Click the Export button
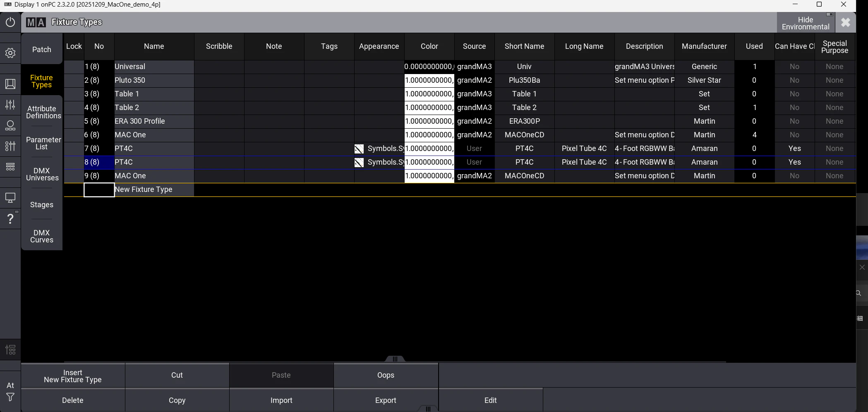This screenshot has width=868, height=412. (x=386, y=400)
